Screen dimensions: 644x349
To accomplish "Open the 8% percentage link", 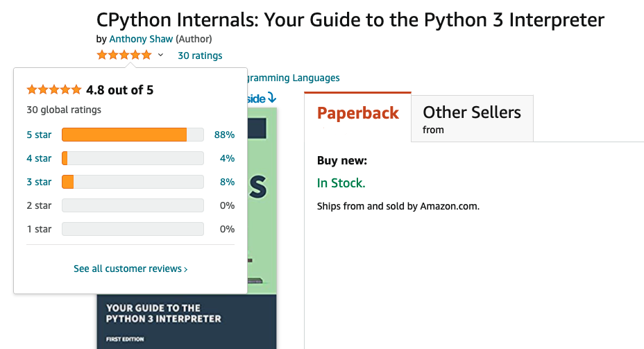I will point(227,182).
